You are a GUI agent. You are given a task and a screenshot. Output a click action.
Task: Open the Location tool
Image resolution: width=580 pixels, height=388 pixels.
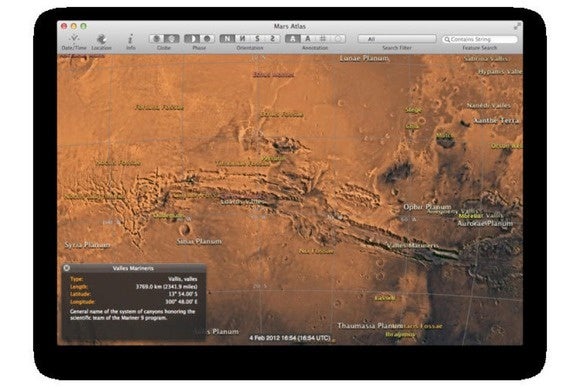point(101,42)
